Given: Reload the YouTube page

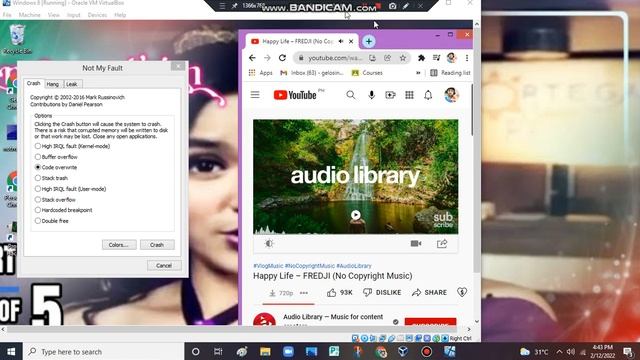Looking at the screenshot, I should 282,58.
